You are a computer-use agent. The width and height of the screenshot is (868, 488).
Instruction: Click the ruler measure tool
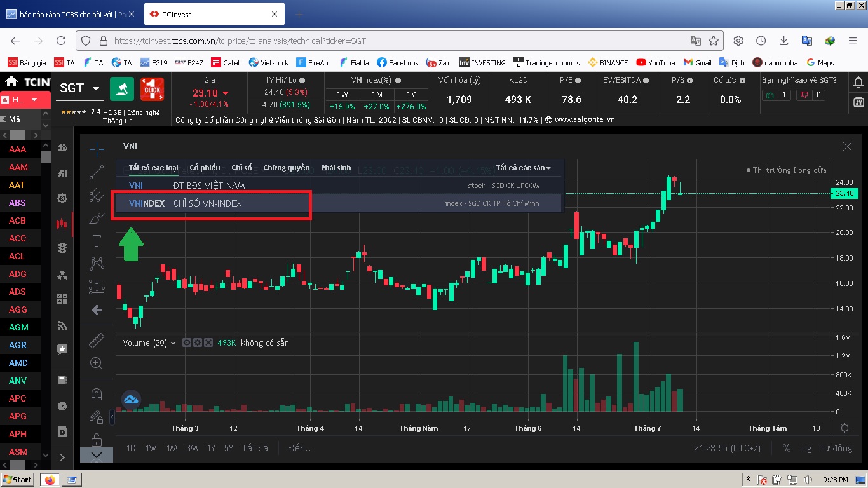(x=97, y=341)
